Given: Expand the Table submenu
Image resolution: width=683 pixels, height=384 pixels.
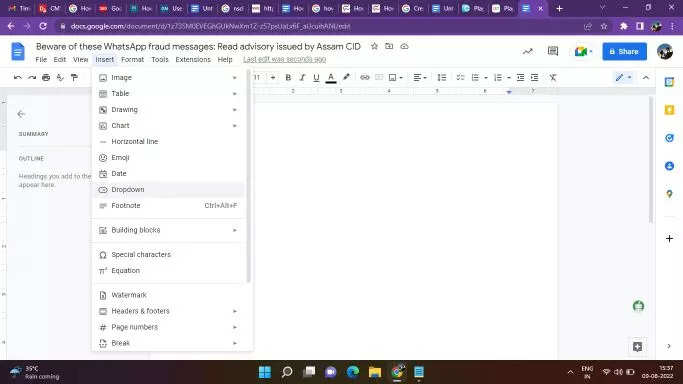Looking at the screenshot, I should click(x=169, y=94).
